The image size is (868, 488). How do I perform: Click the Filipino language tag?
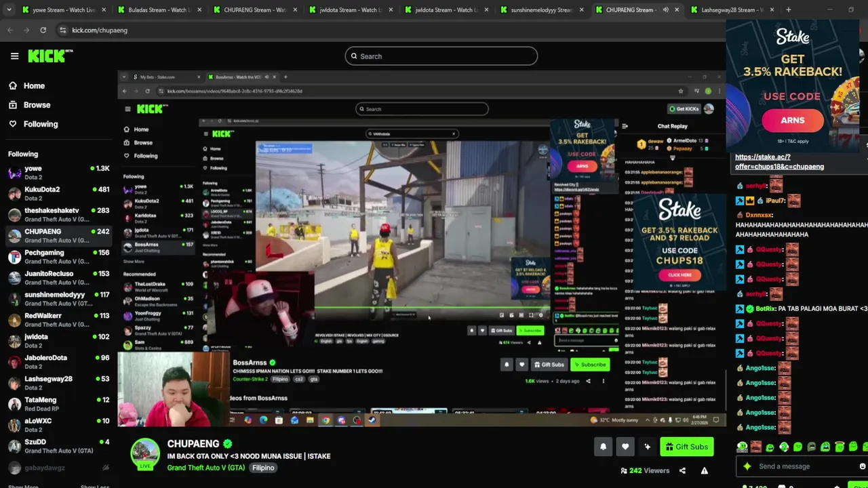pos(263,468)
